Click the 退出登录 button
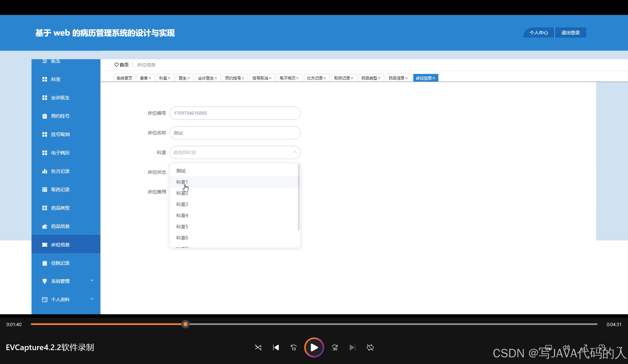 pyautogui.click(x=570, y=33)
